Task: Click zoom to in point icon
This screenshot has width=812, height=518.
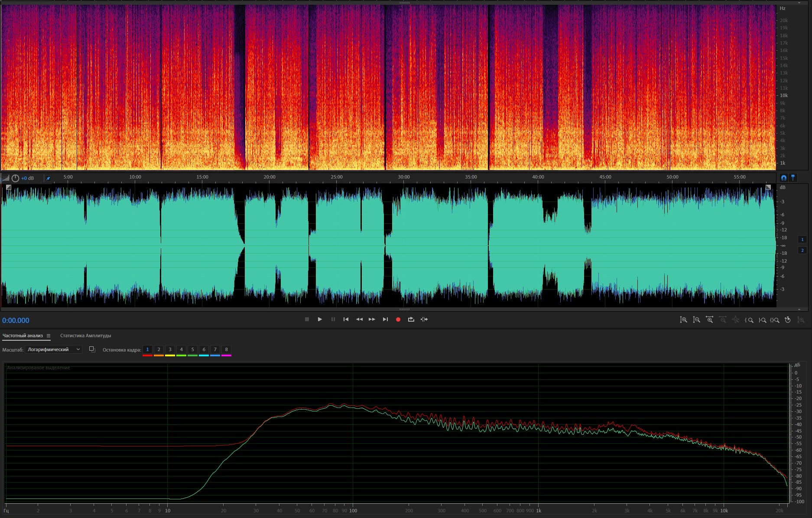Action: 749,320
